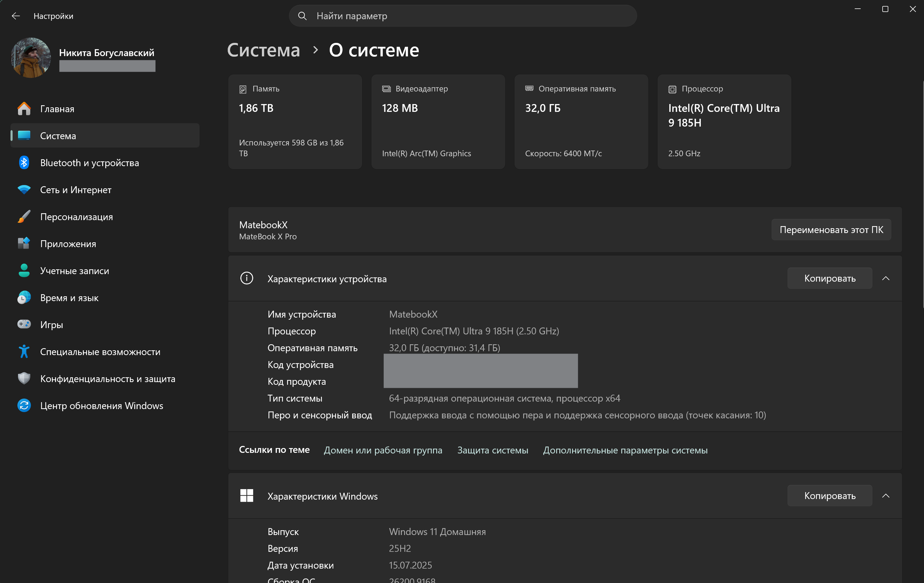This screenshot has height=583, width=924.
Task: Click the Код продукта label
Action: (x=297, y=382)
